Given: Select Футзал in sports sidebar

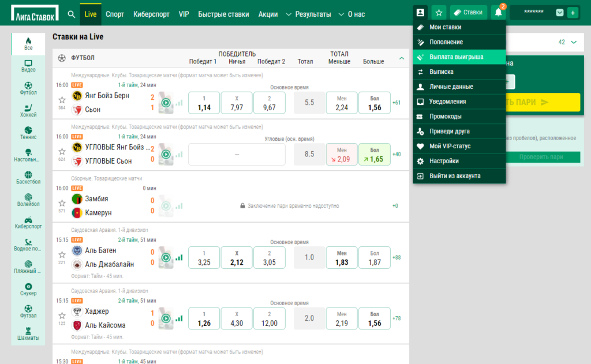Looking at the screenshot, I should pyautogui.click(x=28, y=312).
